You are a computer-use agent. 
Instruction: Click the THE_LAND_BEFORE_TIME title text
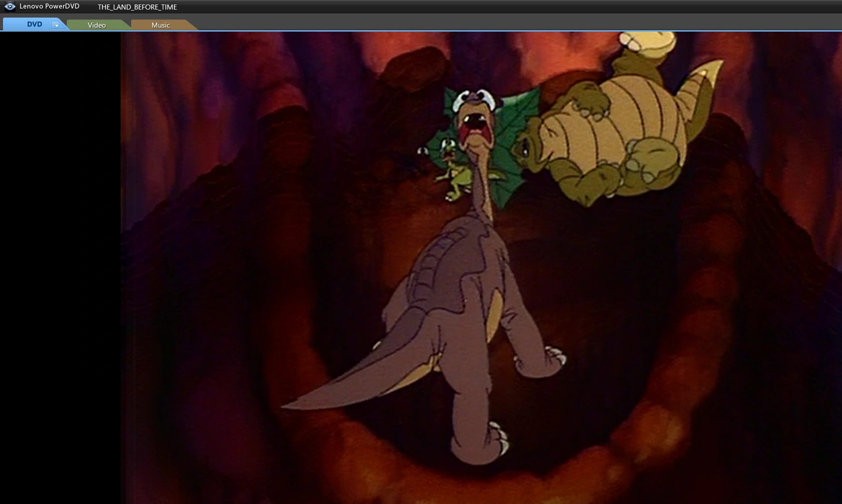tap(137, 7)
